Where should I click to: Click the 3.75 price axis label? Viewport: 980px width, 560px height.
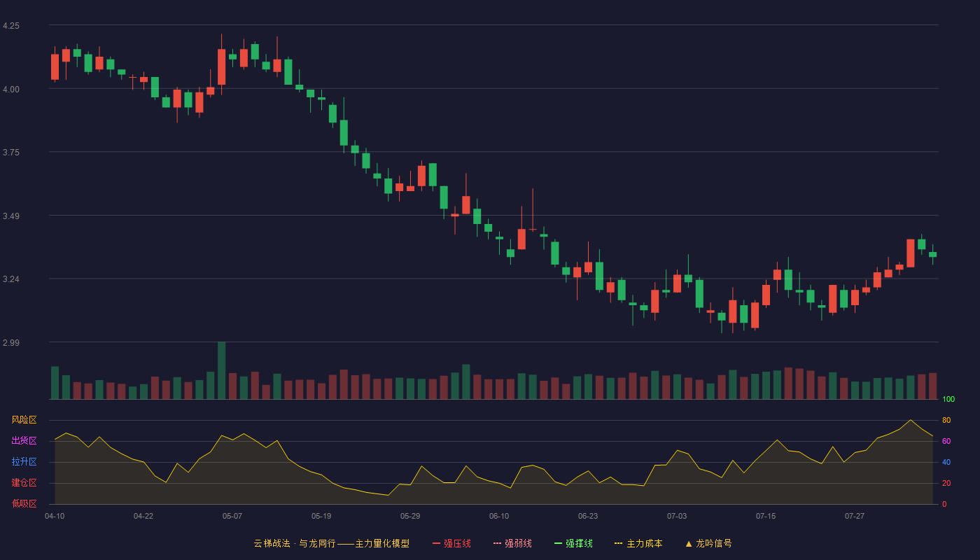11,153
